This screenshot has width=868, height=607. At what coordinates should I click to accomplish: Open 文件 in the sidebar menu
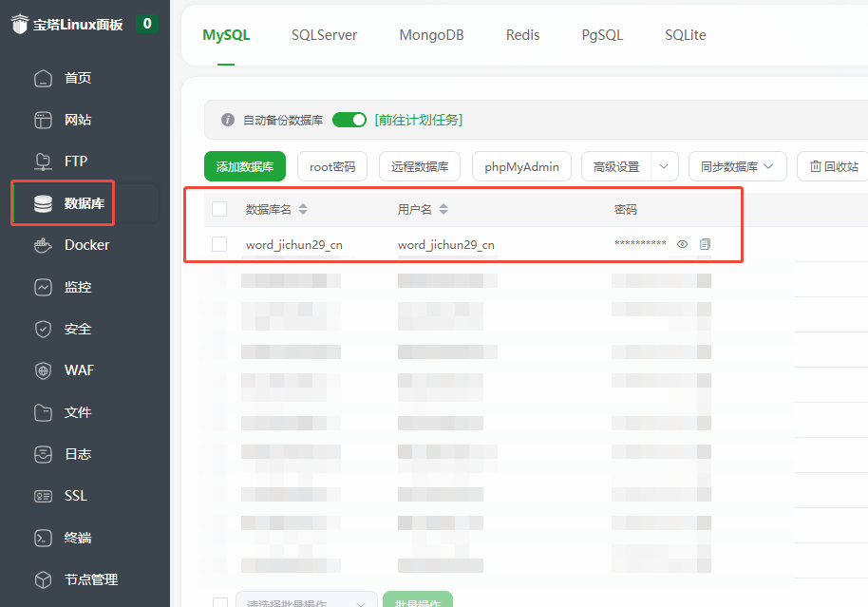click(x=78, y=412)
